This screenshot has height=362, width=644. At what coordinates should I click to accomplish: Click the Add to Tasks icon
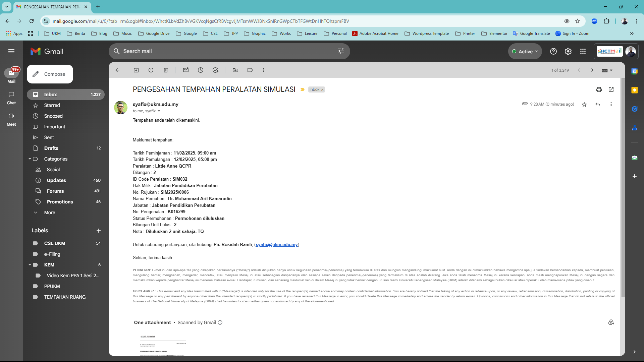point(215,70)
